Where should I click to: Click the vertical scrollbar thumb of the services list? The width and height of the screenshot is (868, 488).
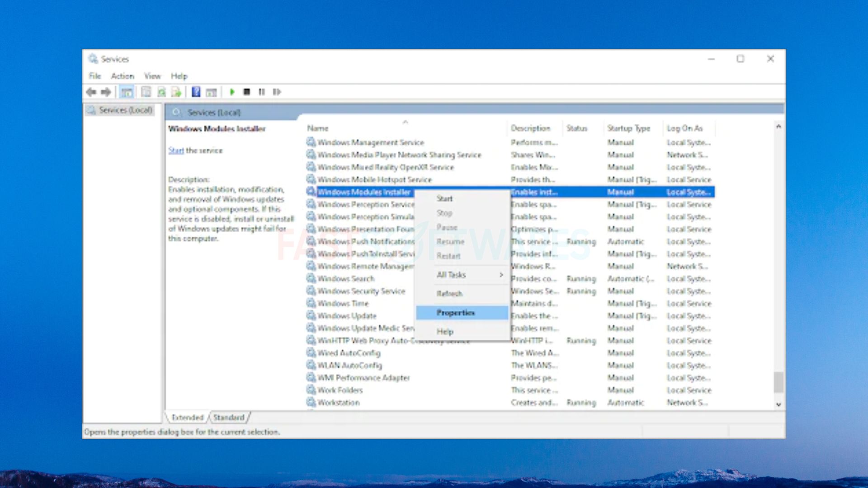778,382
